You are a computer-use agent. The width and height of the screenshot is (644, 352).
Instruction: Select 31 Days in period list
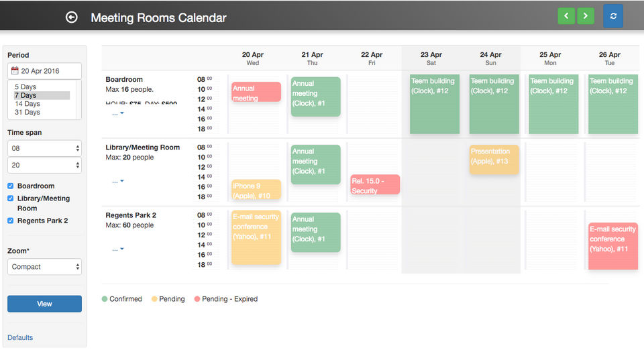tap(28, 113)
